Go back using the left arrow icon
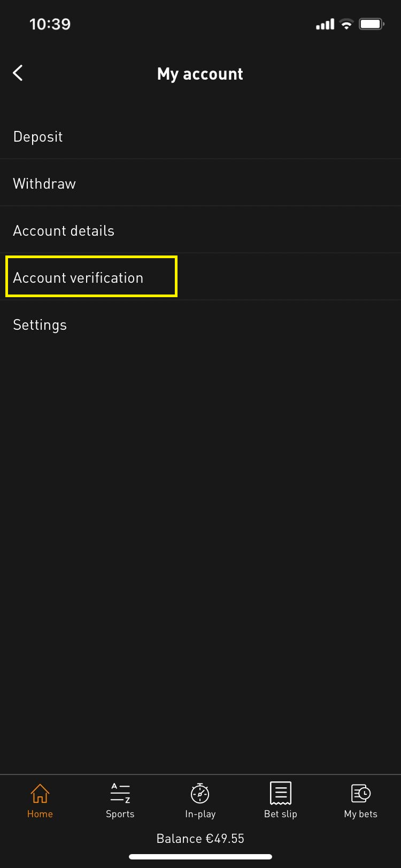Viewport: 401px width, 868px height. (18, 73)
